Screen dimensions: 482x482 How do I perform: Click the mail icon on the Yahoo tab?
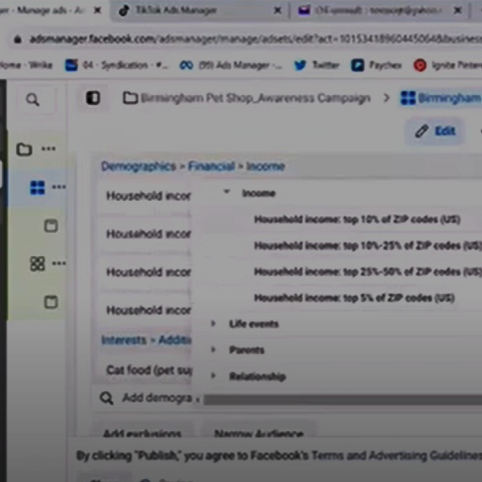[x=304, y=10]
